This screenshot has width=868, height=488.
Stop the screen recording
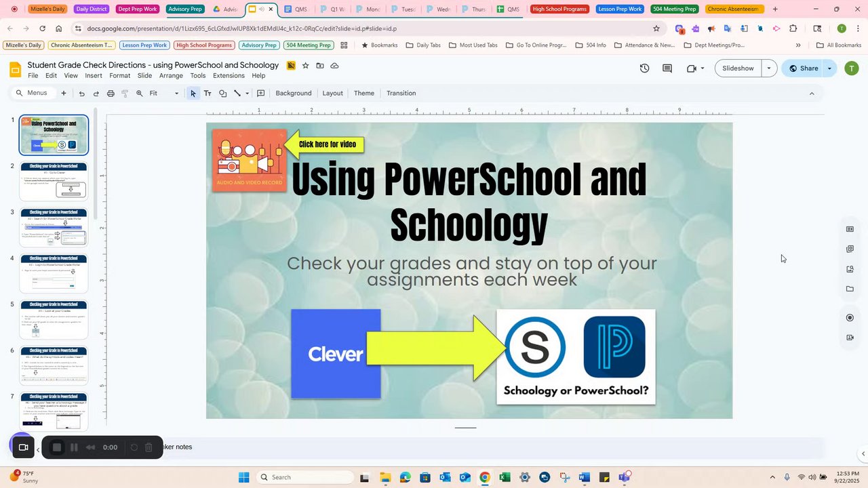57,447
